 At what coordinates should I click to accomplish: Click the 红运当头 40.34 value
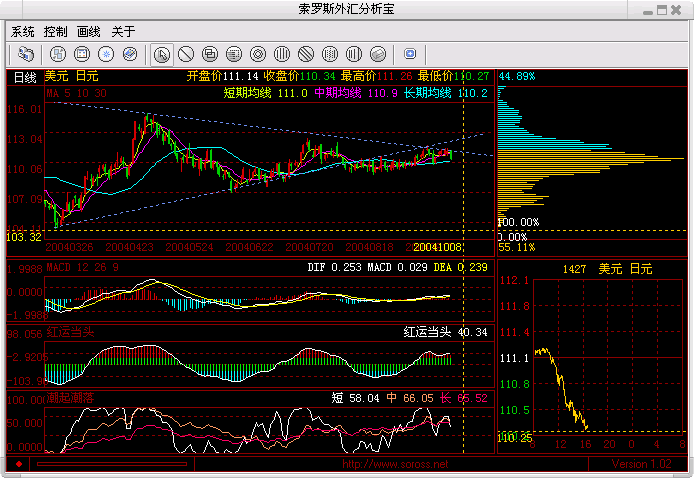445,332
